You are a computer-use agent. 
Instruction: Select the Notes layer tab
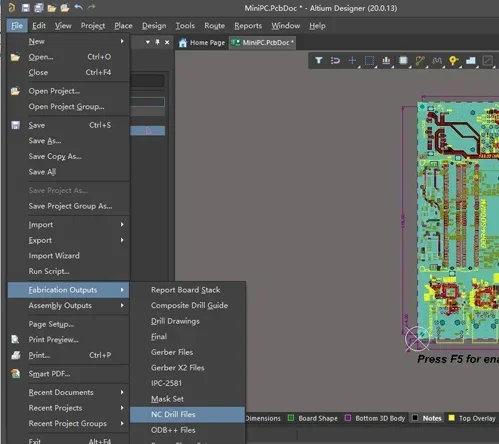click(427, 418)
